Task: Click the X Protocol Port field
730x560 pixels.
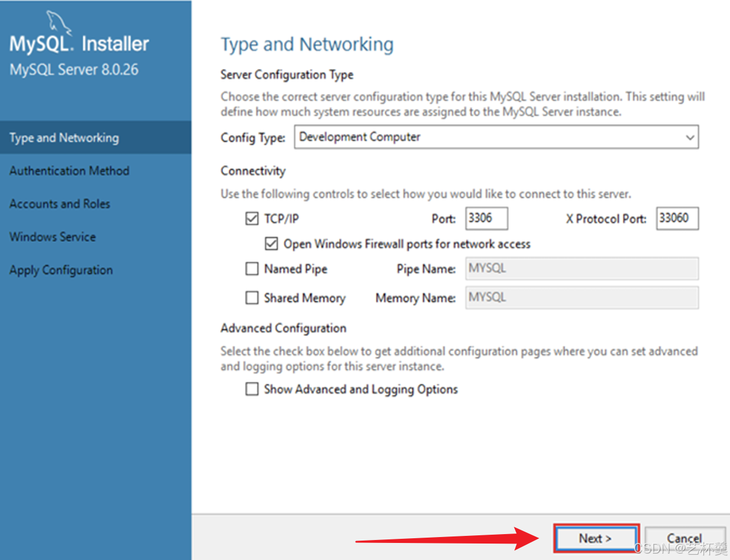Action: [x=677, y=218]
